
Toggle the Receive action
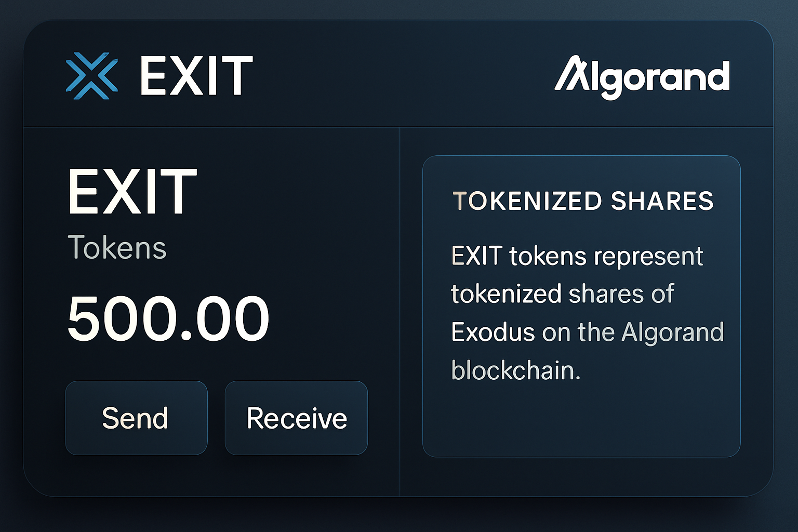coord(296,417)
